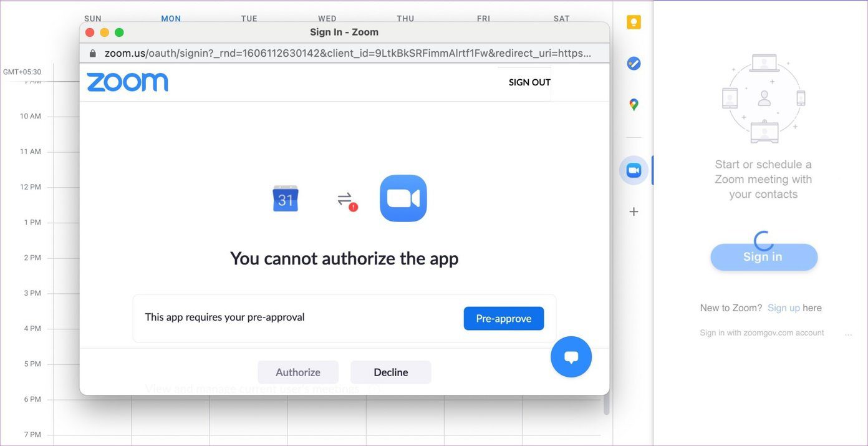Click the Pre-approve button
Image resolution: width=868 pixels, height=446 pixels.
[x=504, y=318]
